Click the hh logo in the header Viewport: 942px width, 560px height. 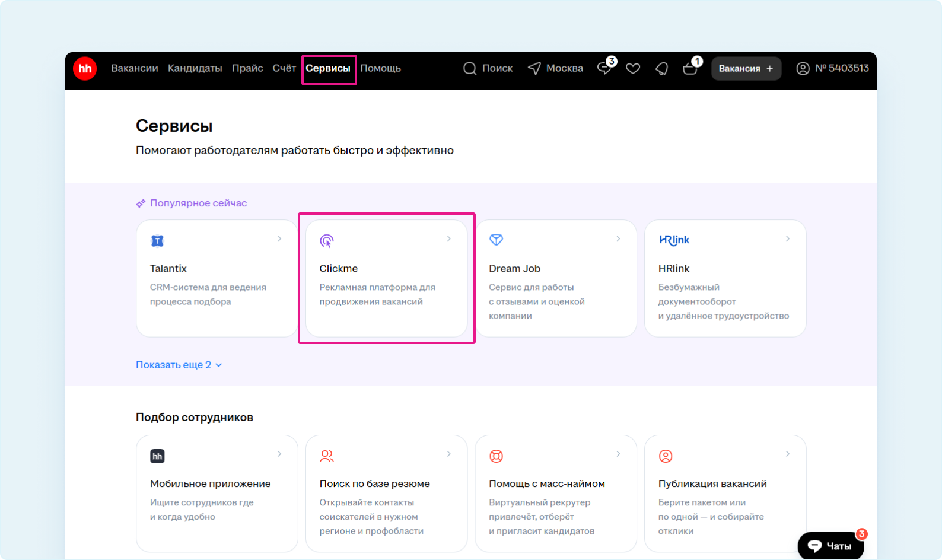coord(85,69)
